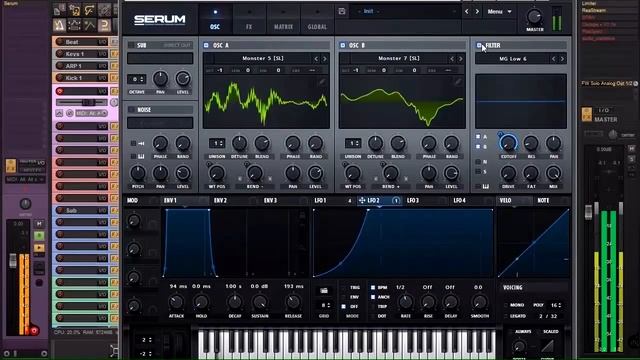Click the portamento curve shape icon
This screenshot has height=360, width=640.
click(547, 346)
